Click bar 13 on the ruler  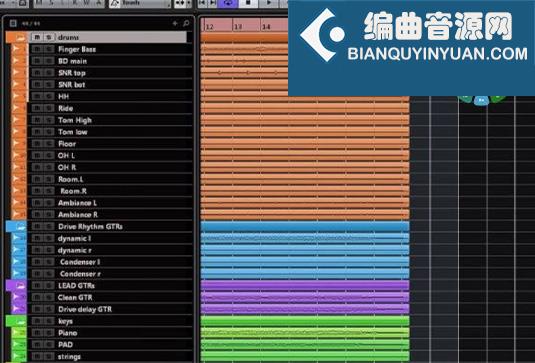coord(238,26)
